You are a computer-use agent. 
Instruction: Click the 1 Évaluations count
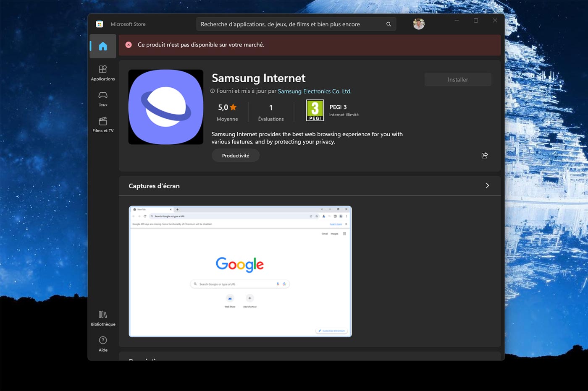[271, 112]
